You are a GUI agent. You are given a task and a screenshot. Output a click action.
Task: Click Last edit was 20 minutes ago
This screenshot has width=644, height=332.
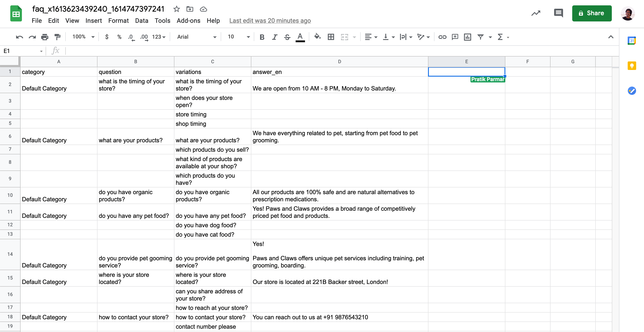click(x=270, y=21)
